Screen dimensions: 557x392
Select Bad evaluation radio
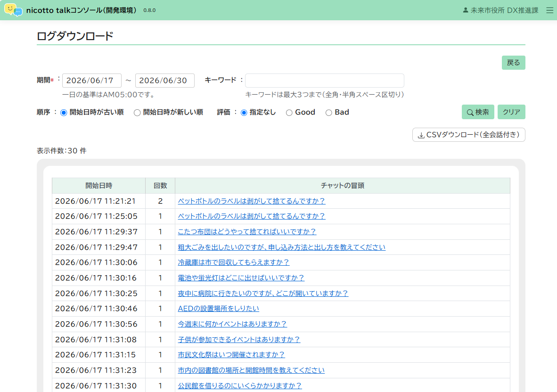pyautogui.click(x=328, y=113)
